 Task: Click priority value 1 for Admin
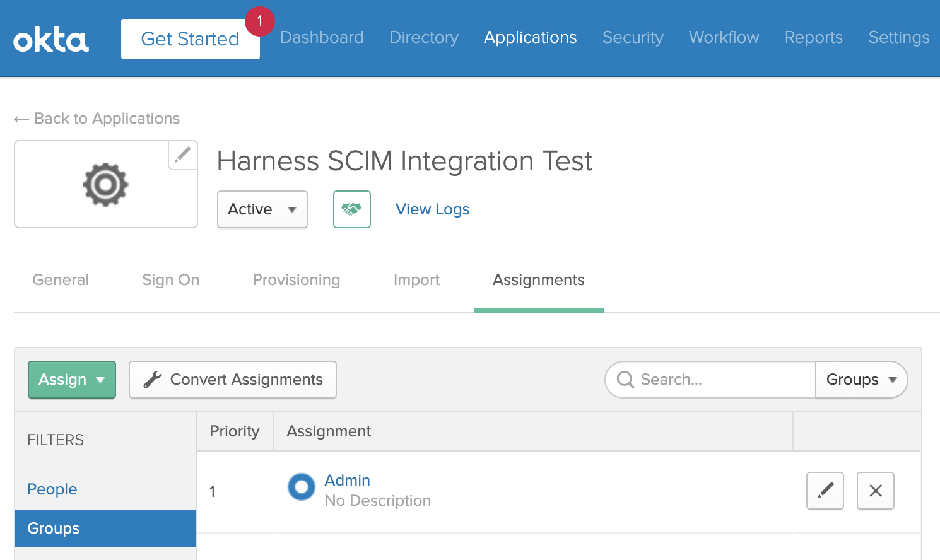tap(213, 491)
